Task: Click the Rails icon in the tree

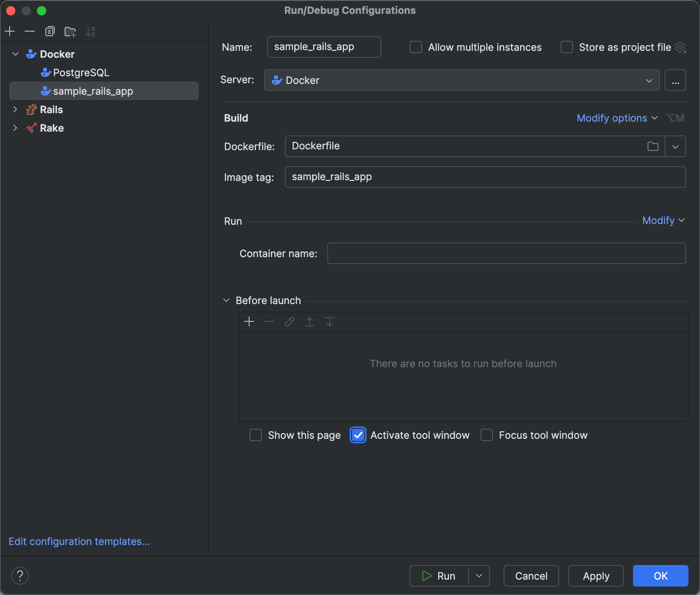Action: [x=31, y=110]
